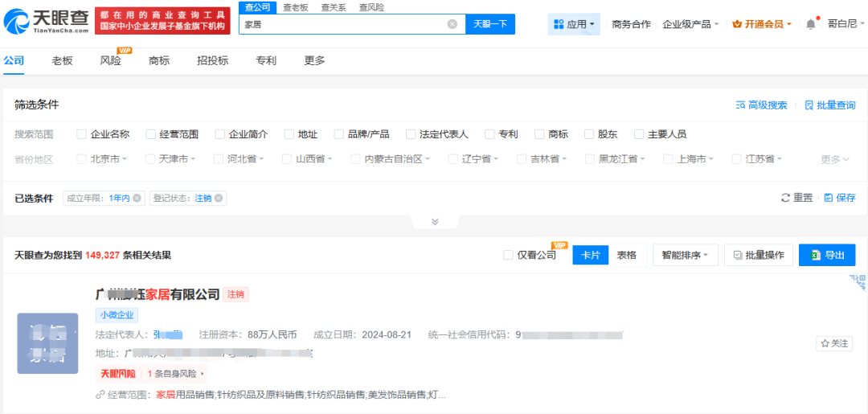
Task: Switch to the 老板 tab
Action: 62,60
